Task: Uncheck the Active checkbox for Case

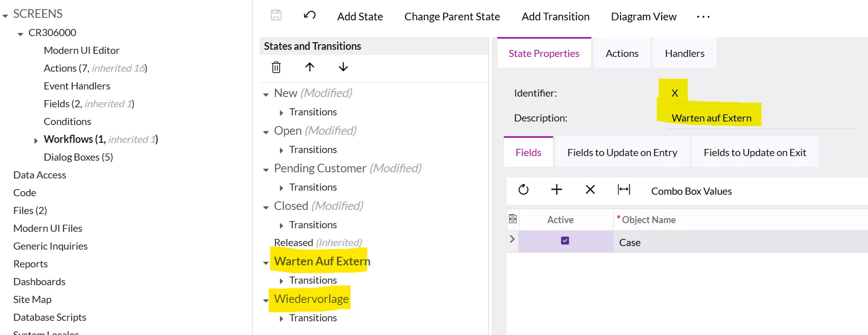Action: coord(565,240)
